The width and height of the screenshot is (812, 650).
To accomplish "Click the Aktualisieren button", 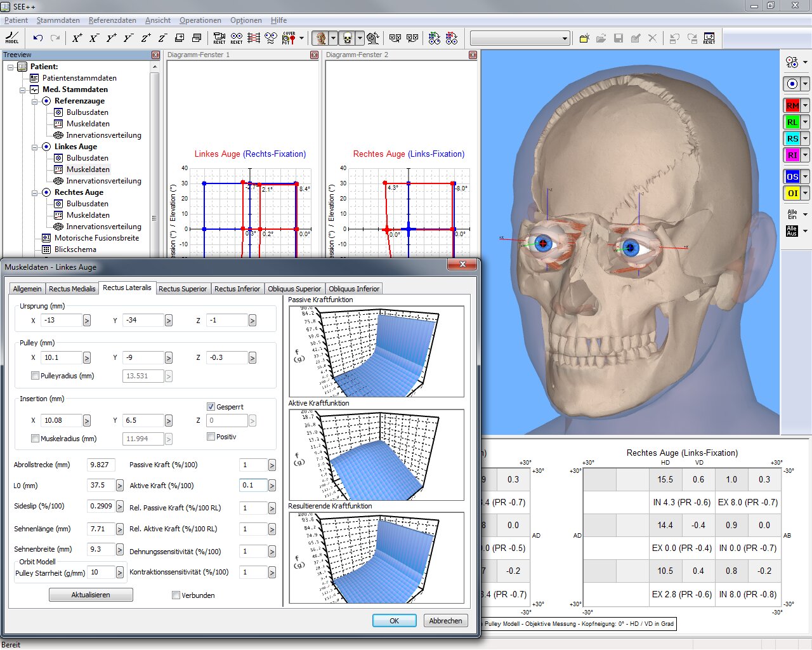I will click(90, 595).
